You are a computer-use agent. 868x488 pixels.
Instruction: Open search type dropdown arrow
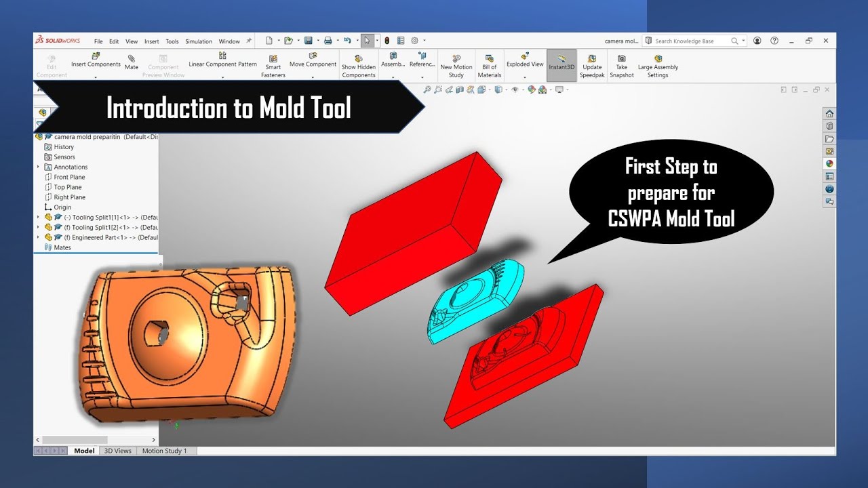743,41
